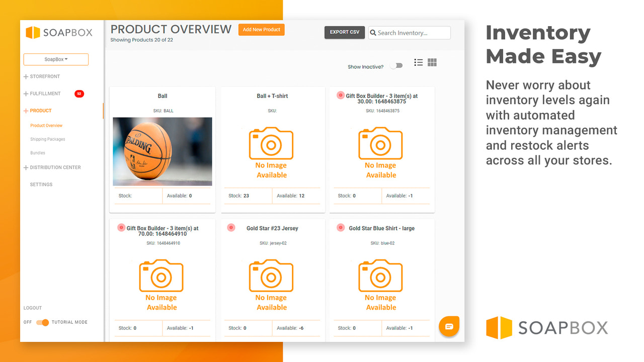Click the status dot on Gift Box Builder card
This screenshot has height=362, width=644.
click(x=340, y=95)
